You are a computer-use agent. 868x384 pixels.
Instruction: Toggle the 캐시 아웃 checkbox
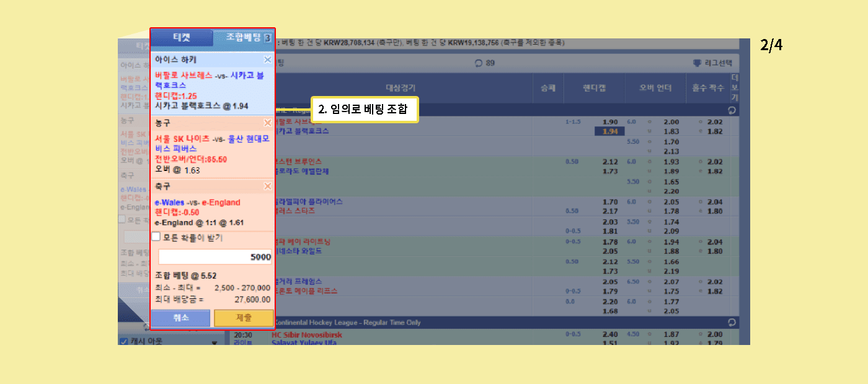point(123,341)
